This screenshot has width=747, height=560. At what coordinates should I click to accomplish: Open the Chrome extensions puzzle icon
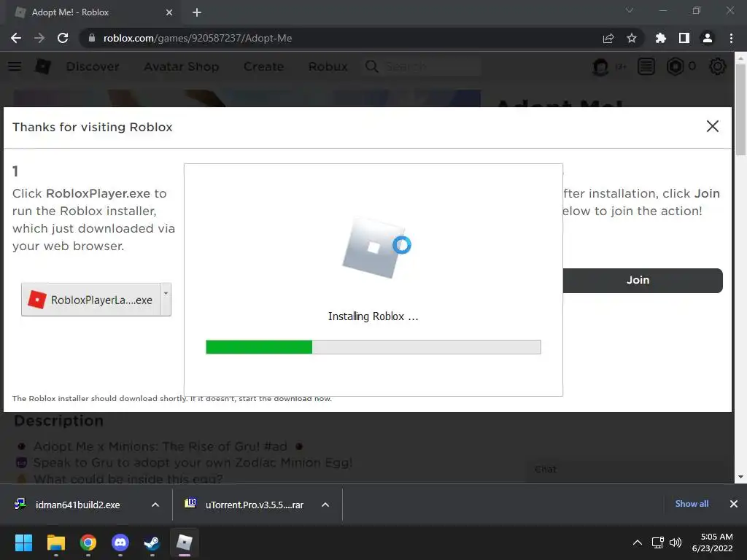coord(660,38)
